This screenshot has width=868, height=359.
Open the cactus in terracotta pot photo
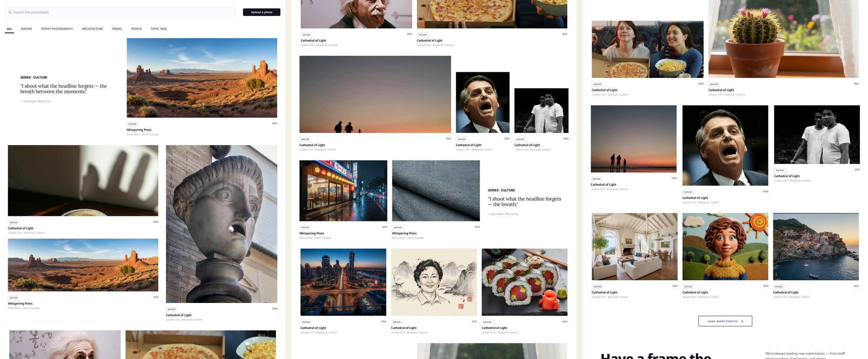pyautogui.click(x=783, y=39)
